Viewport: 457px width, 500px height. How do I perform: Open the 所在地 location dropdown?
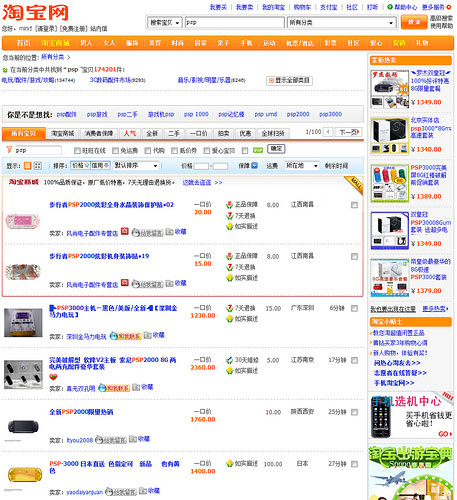point(302,165)
